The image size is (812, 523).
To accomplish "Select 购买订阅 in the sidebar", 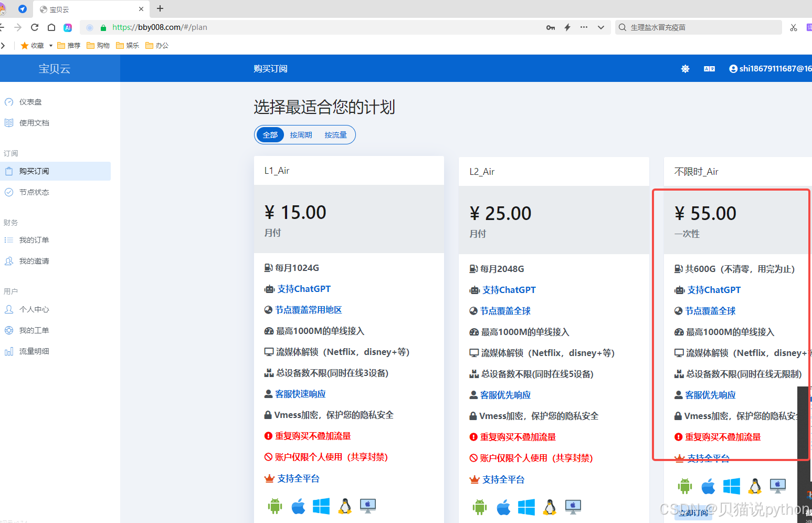I will (x=55, y=171).
